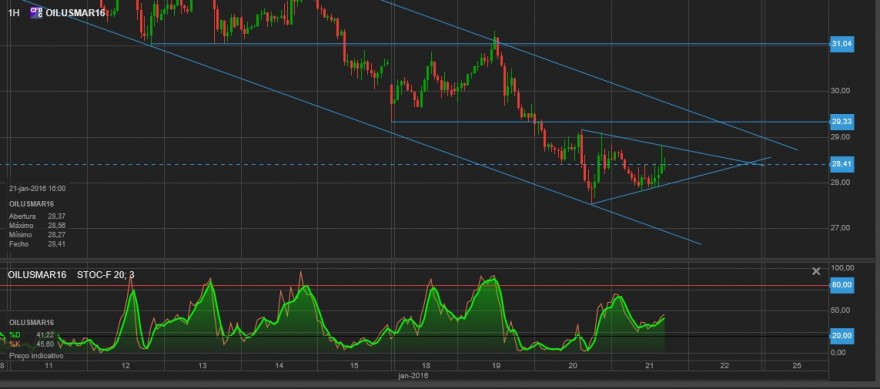Close the STOC-F indicator panel
The height and width of the screenshot is (389, 880).
click(816, 272)
